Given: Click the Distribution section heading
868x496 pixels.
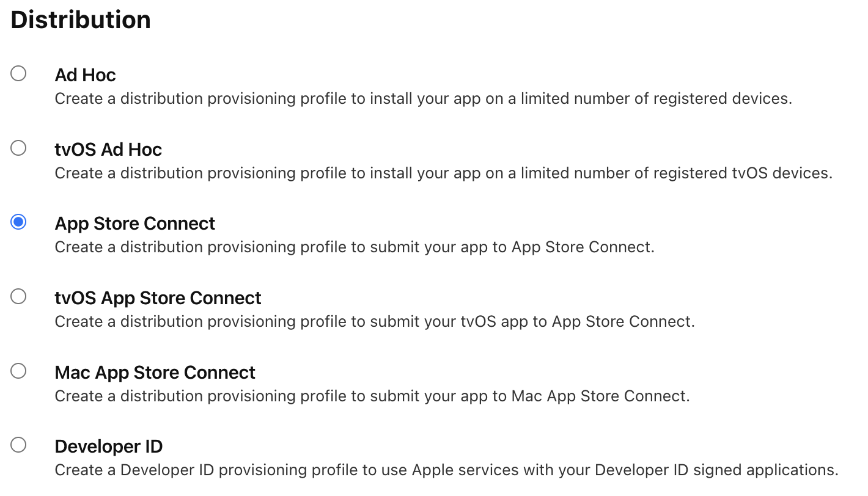Looking at the screenshot, I should [x=81, y=20].
